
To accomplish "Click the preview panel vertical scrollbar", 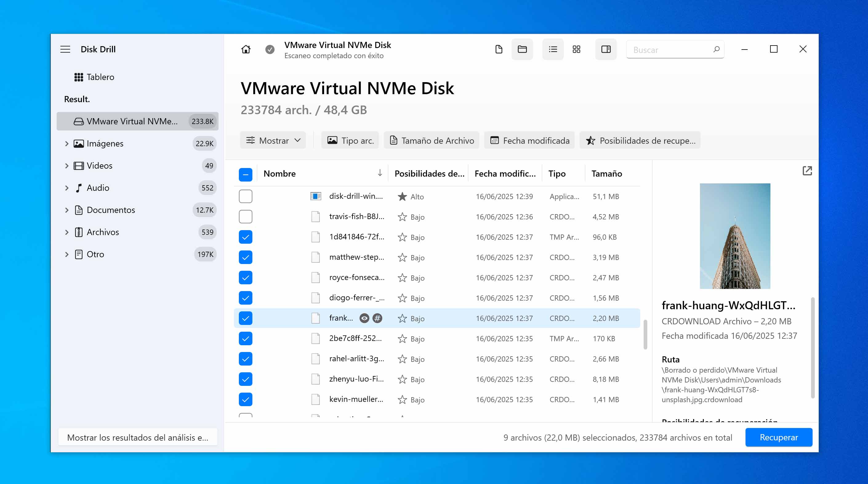I will pos(812,348).
